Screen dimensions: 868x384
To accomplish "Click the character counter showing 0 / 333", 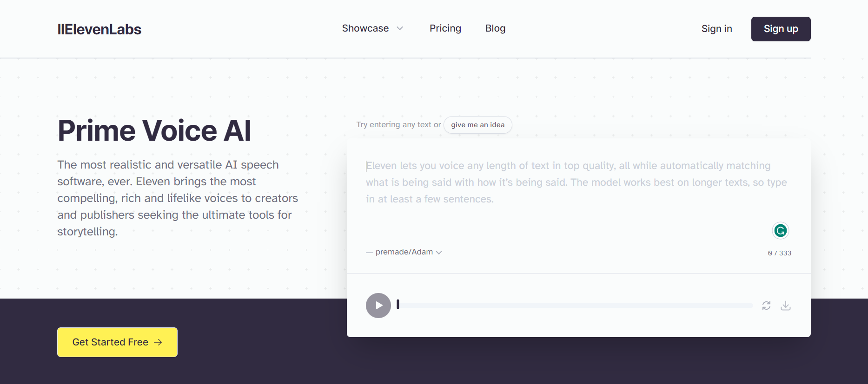I will 780,253.
